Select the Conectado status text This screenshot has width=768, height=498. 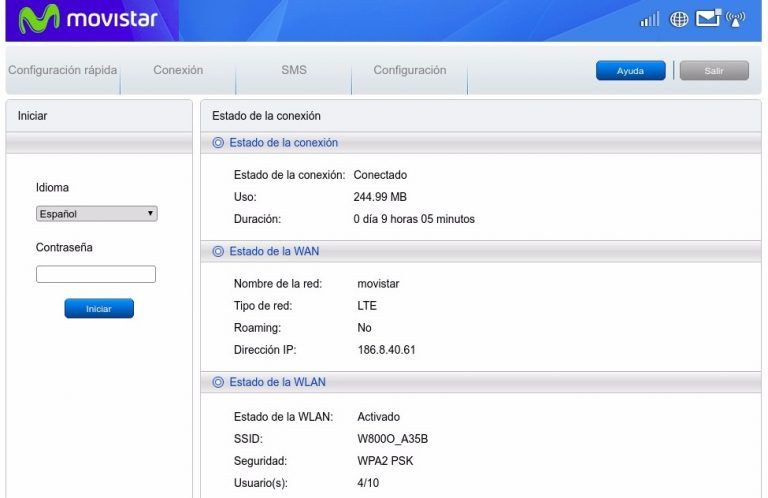(380, 175)
